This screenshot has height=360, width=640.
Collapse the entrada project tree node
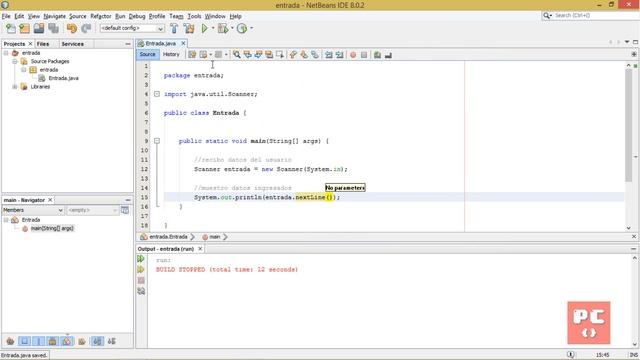(x=6, y=53)
